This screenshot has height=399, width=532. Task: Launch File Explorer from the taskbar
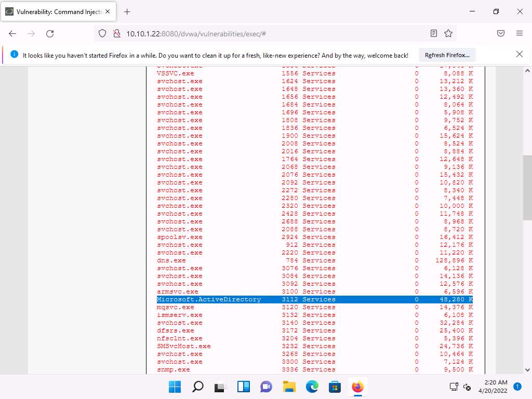(x=289, y=387)
